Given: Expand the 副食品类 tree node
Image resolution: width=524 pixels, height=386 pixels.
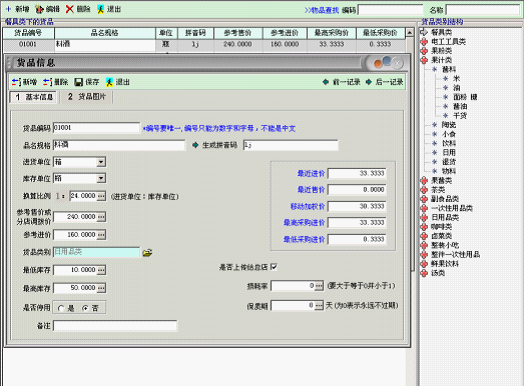Looking at the screenshot, I should point(424,199).
